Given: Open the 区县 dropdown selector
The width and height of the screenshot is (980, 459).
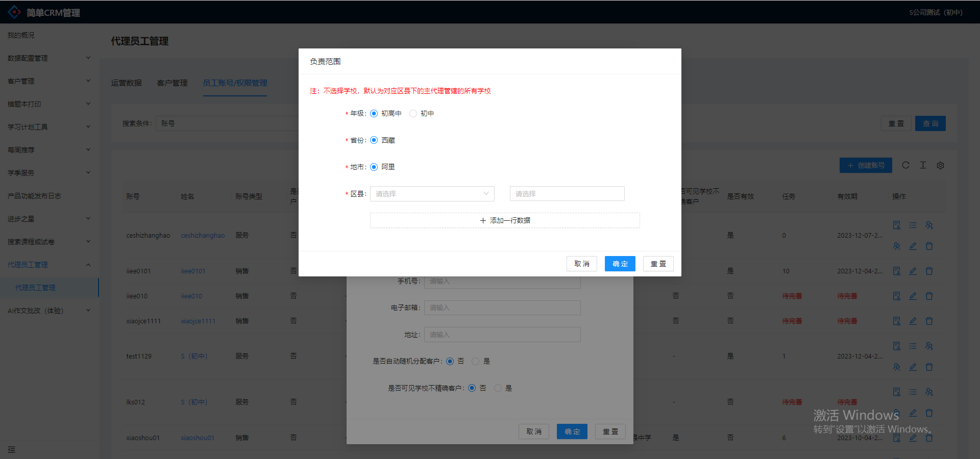Looking at the screenshot, I should click(x=432, y=194).
